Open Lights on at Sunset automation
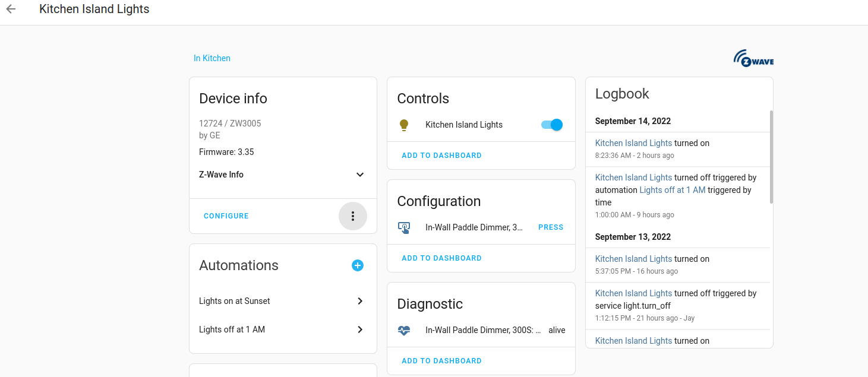Screen dimensions: 868x377 tap(282, 301)
